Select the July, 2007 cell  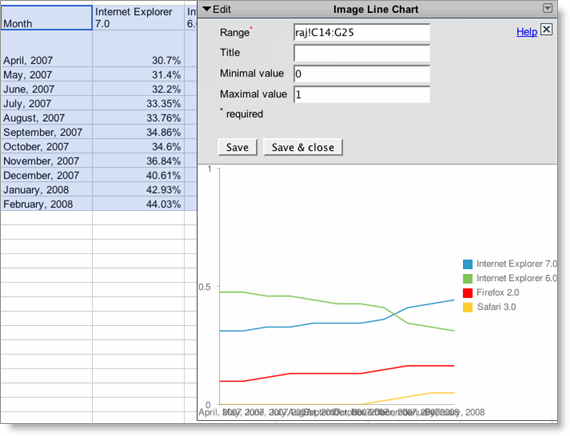pos(47,103)
